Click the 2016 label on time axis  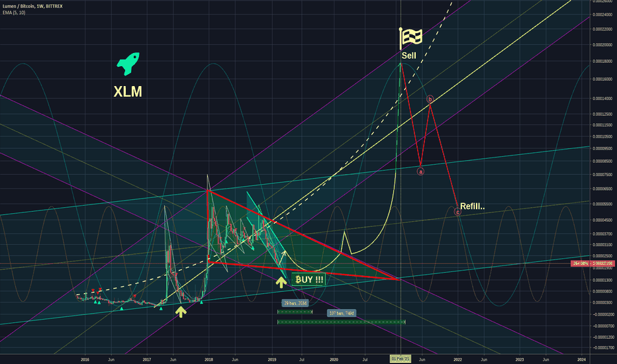(x=85, y=359)
